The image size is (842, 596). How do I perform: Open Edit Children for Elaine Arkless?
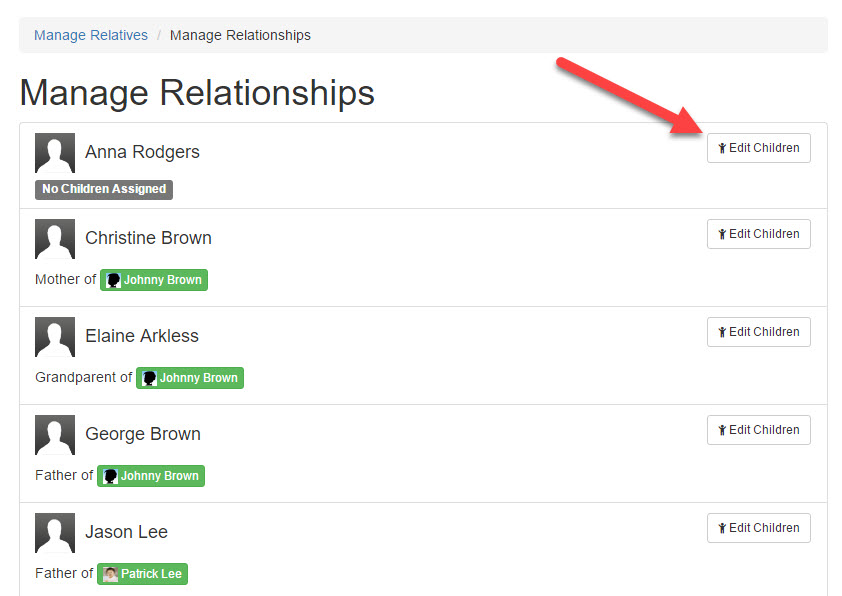pyautogui.click(x=758, y=332)
